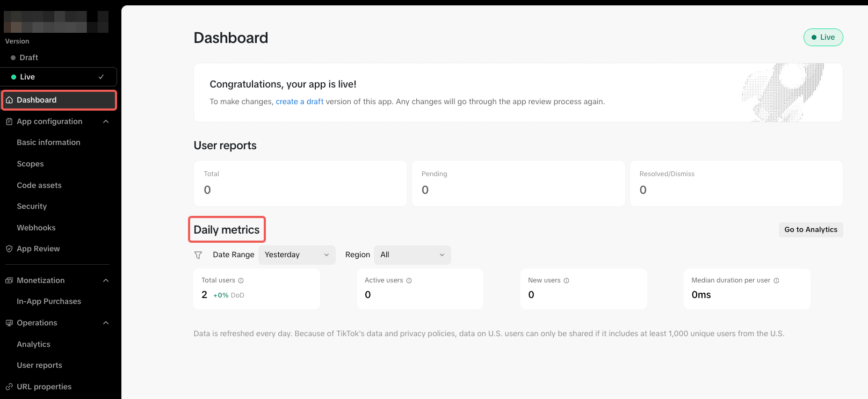This screenshot has height=399, width=868.
Task: Click the home icon next to Dashboard
Action: (x=9, y=100)
